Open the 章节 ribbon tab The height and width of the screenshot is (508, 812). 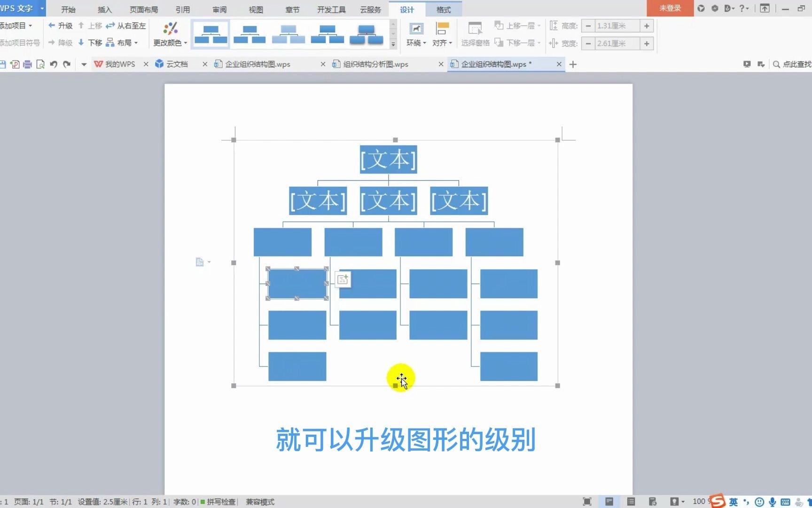tap(292, 9)
